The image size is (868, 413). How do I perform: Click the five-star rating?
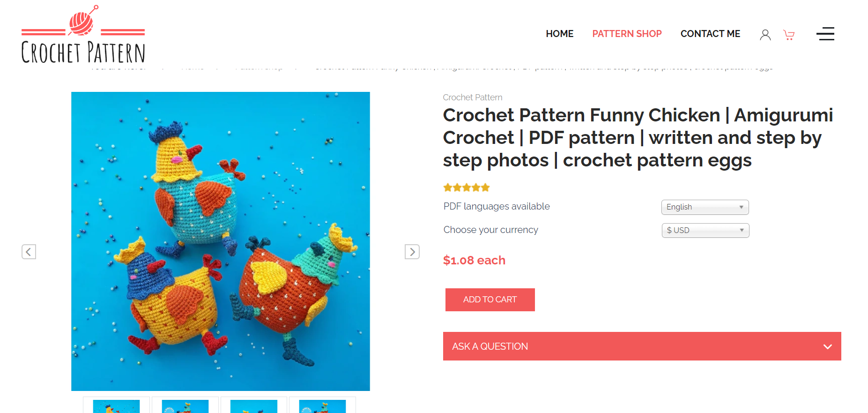[466, 188]
